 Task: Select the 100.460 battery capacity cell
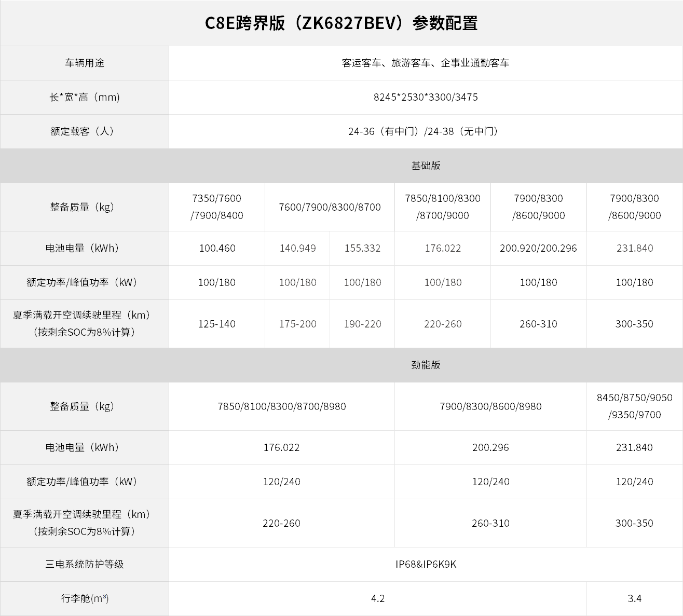(217, 248)
